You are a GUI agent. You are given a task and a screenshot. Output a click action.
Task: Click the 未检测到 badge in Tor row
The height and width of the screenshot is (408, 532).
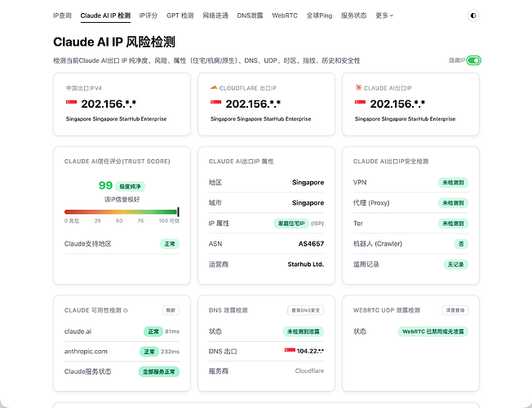coord(453,224)
